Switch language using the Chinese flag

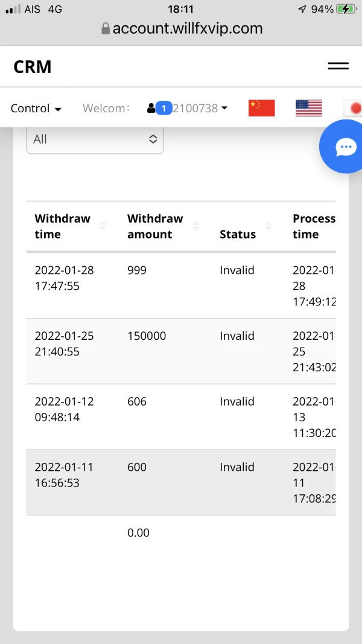tap(261, 108)
